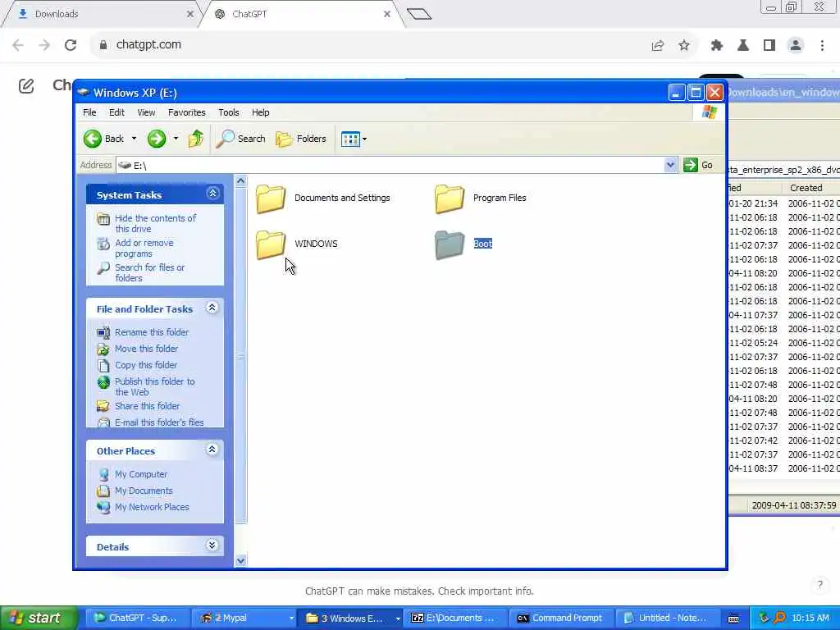840x630 pixels.
Task: Collapse the Other Places panel
Action: 212,450
